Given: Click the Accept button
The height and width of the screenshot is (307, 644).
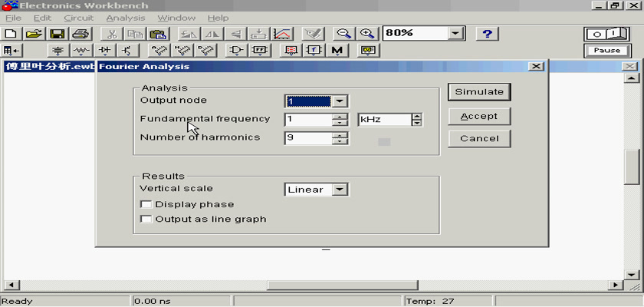Looking at the screenshot, I should [x=479, y=117].
